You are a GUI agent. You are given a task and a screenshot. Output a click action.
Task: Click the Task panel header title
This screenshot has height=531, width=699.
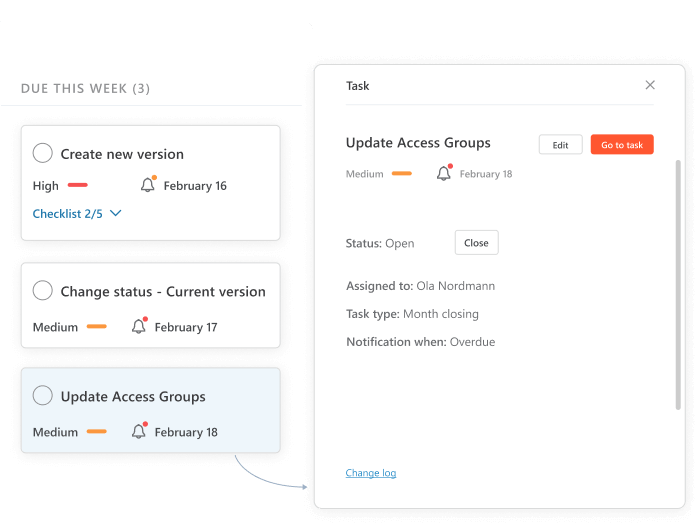[358, 86]
